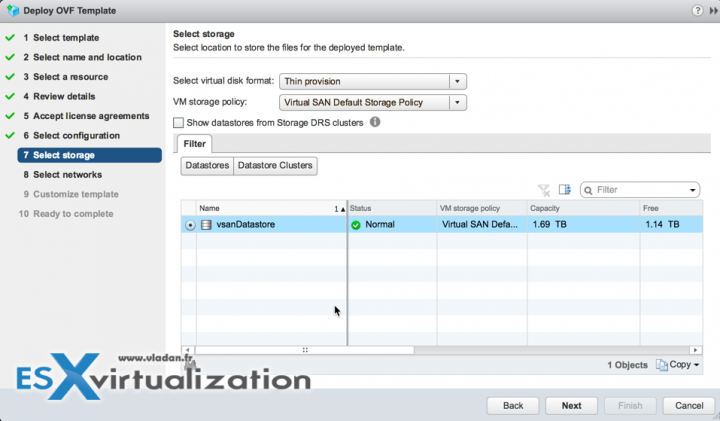Select the Datastores tab button
The width and height of the screenshot is (720, 421).
[x=207, y=166]
